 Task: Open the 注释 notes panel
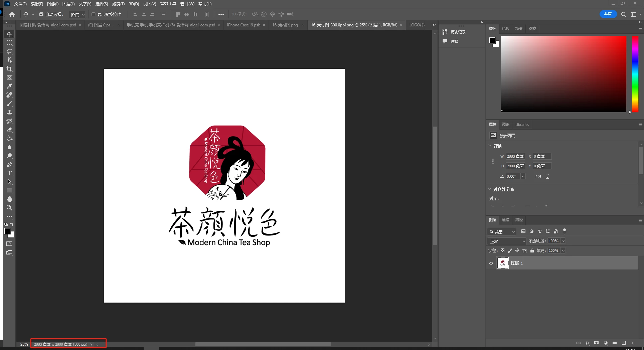point(451,41)
